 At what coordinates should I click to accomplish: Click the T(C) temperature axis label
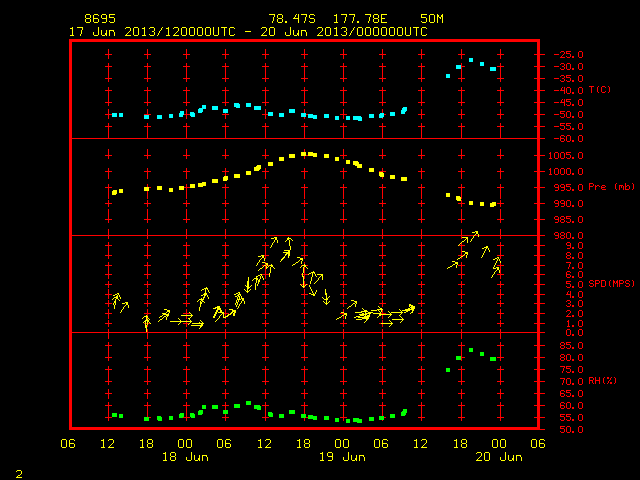pos(600,89)
